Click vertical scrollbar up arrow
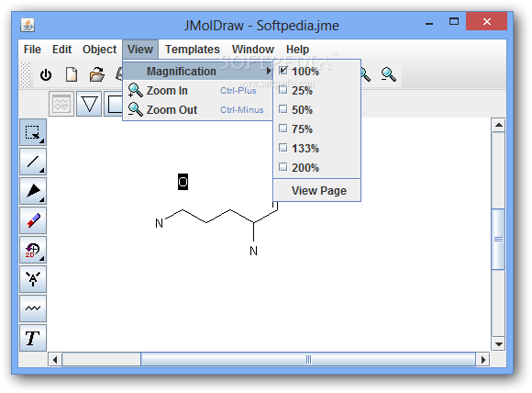The width and height of the screenshot is (532, 393). click(498, 125)
